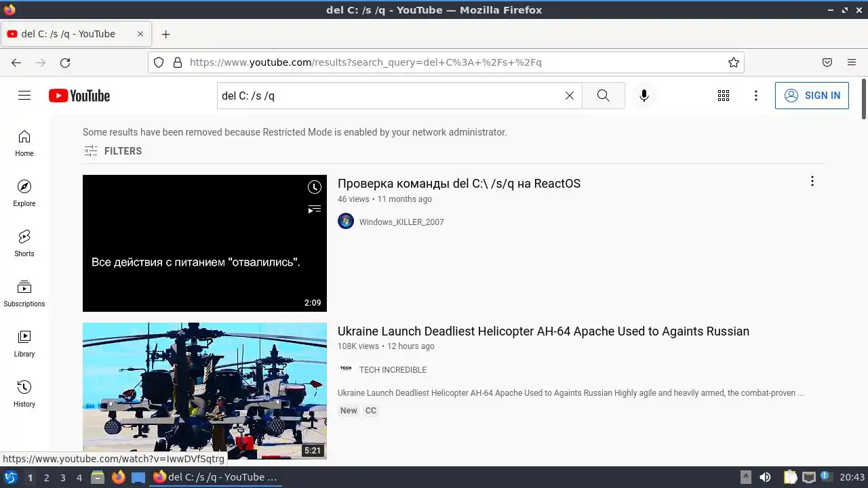Open the YouTube apps grid icon
Viewport: 868px width, 488px height.
point(724,96)
